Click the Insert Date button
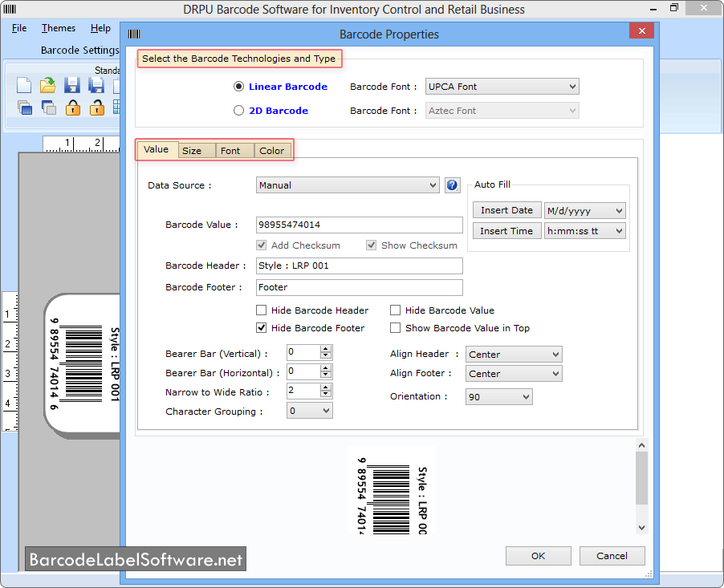 [x=506, y=210]
